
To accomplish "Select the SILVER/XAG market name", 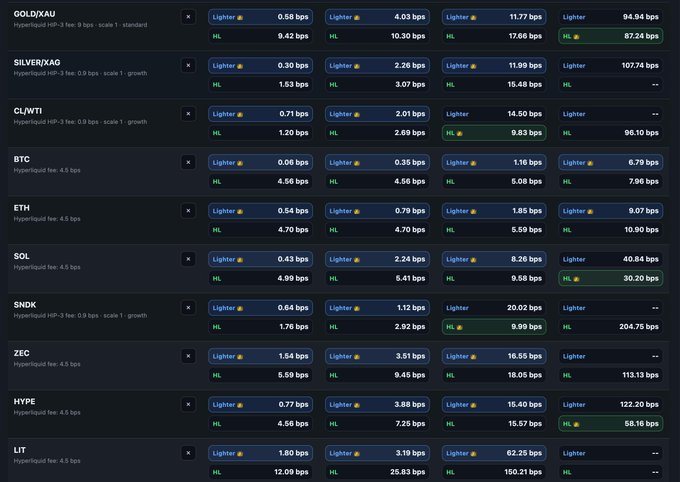I will [37, 62].
